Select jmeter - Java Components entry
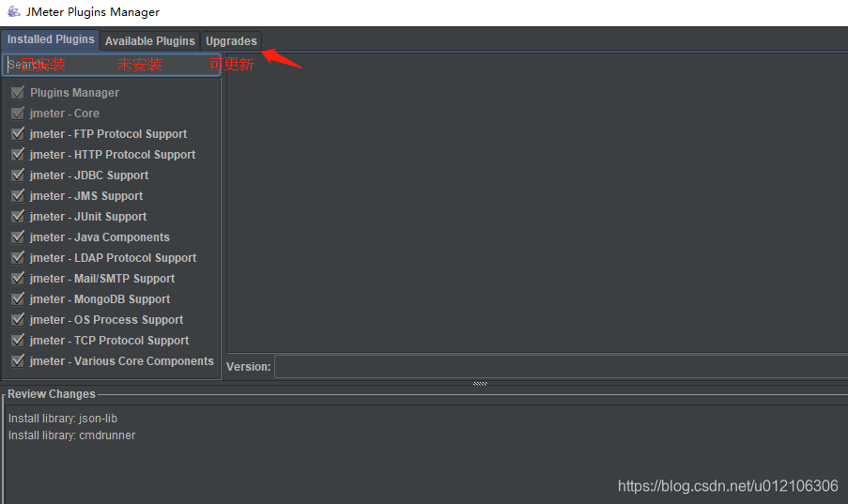This screenshot has height=504, width=848. 100,237
